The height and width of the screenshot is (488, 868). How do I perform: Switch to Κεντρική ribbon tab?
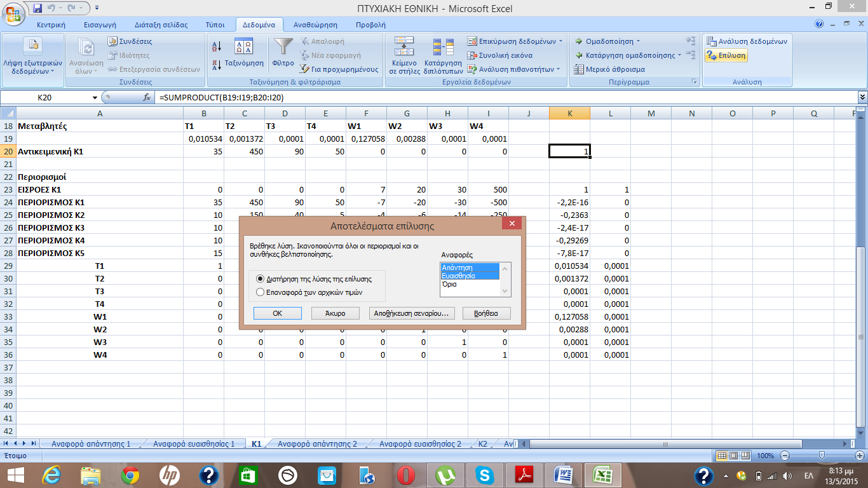pyautogui.click(x=51, y=25)
